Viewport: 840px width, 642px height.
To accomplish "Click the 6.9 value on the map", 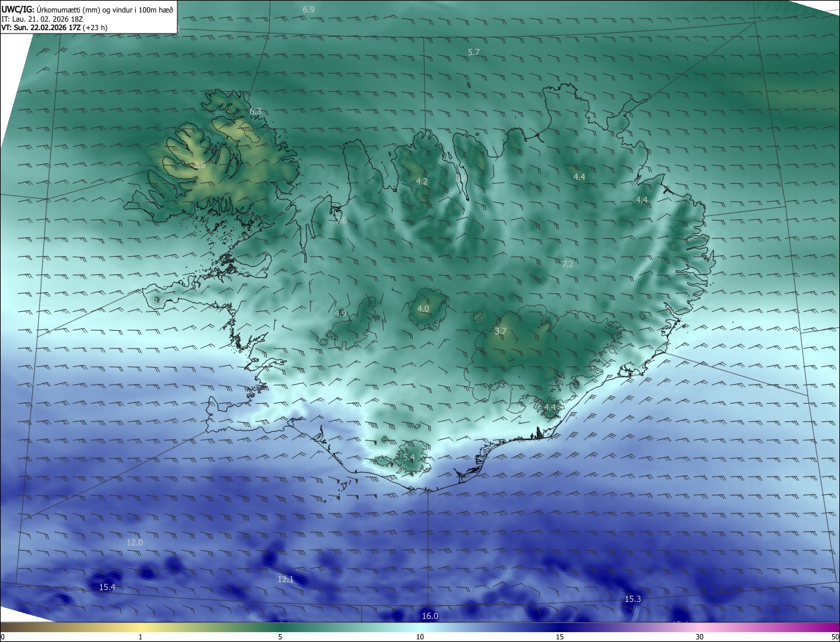I will 308,10.
